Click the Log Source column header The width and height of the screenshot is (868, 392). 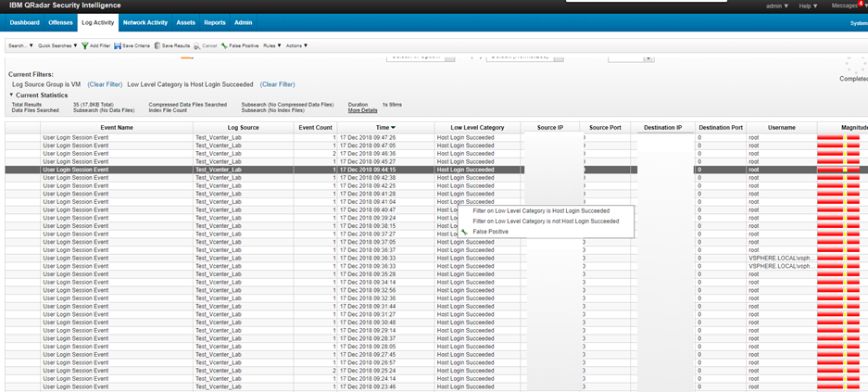click(243, 128)
